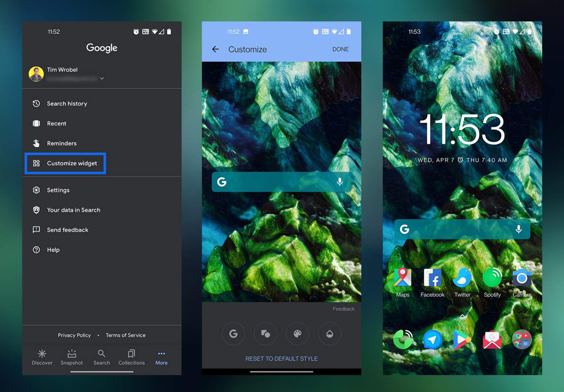Screen dimensions: 564x392
Task: Open Search history menu item
Action: click(x=67, y=103)
